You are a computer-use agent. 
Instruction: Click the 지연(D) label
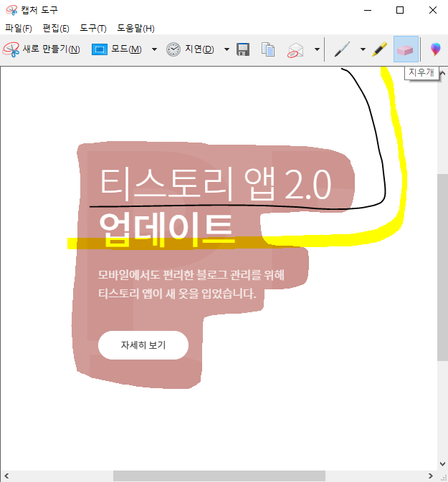click(x=199, y=49)
